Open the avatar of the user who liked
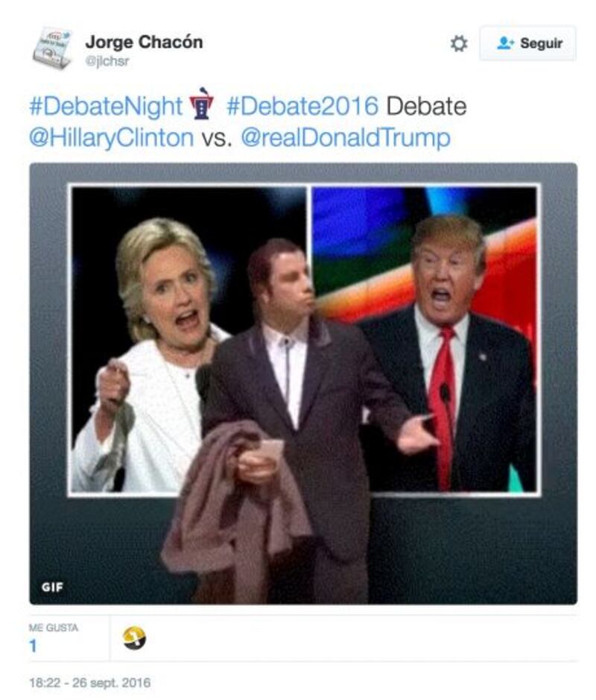The height and width of the screenshot is (700, 596). click(x=134, y=638)
